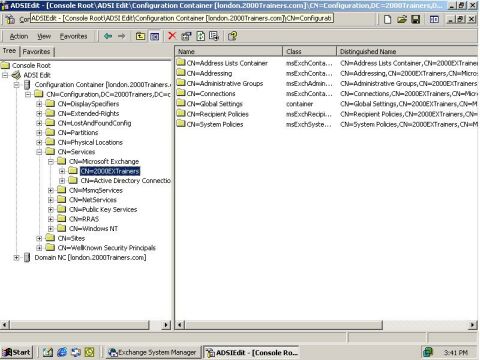Select CN=Windows NT in the tree
480x360 pixels.
click(93, 229)
